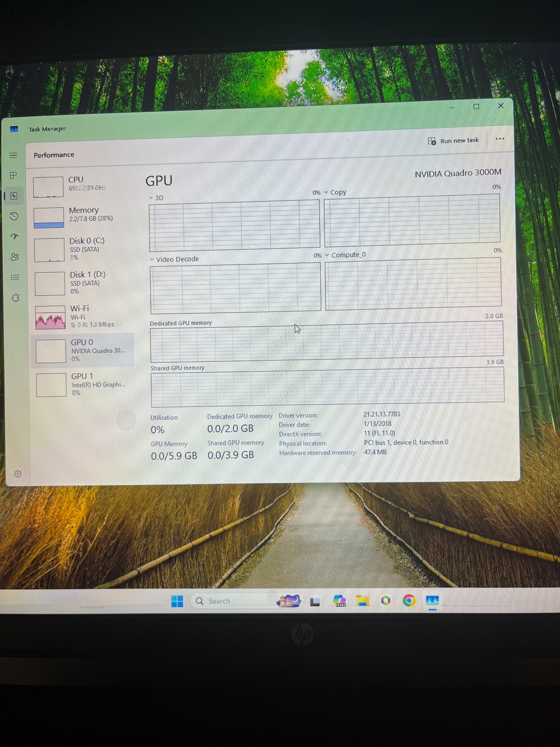This screenshot has width=560, height=747.
Task: Open File Explorer from the taskbar
Action: point(362,601)
